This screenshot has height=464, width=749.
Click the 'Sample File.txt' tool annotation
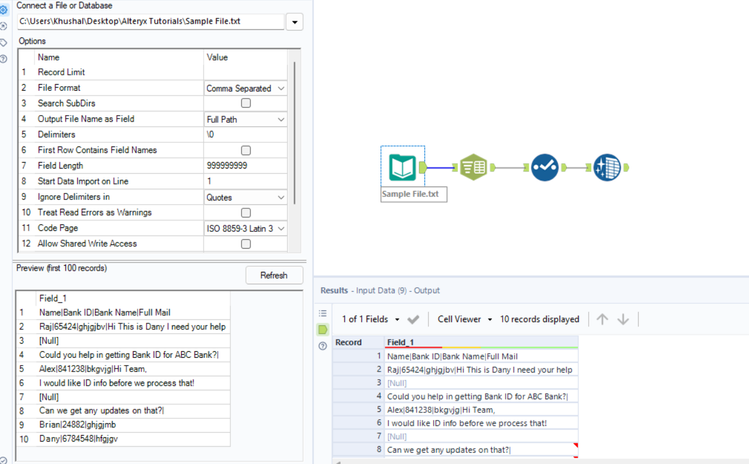414,194
